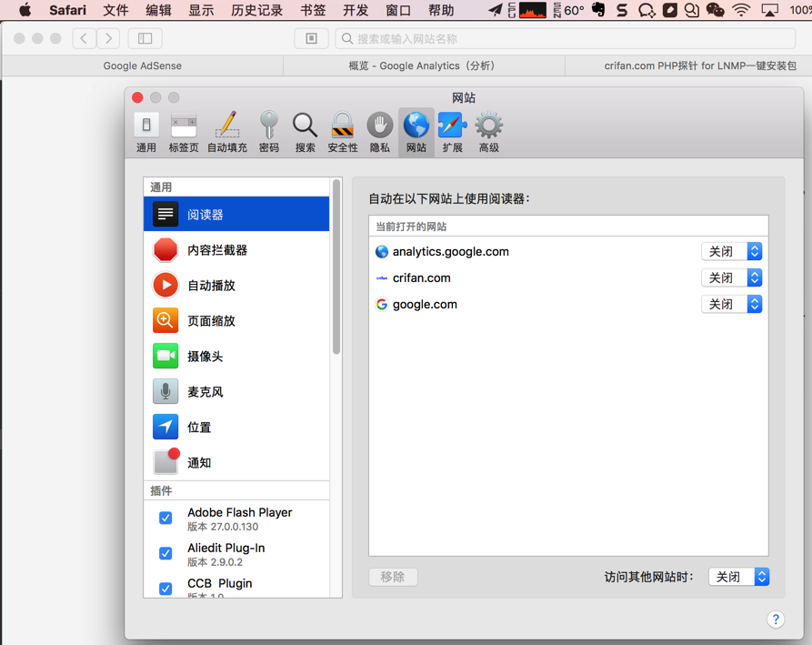Open the Security (安全性) lock pane
This screenshot has height=645, width=812.
tap(342, 133)
